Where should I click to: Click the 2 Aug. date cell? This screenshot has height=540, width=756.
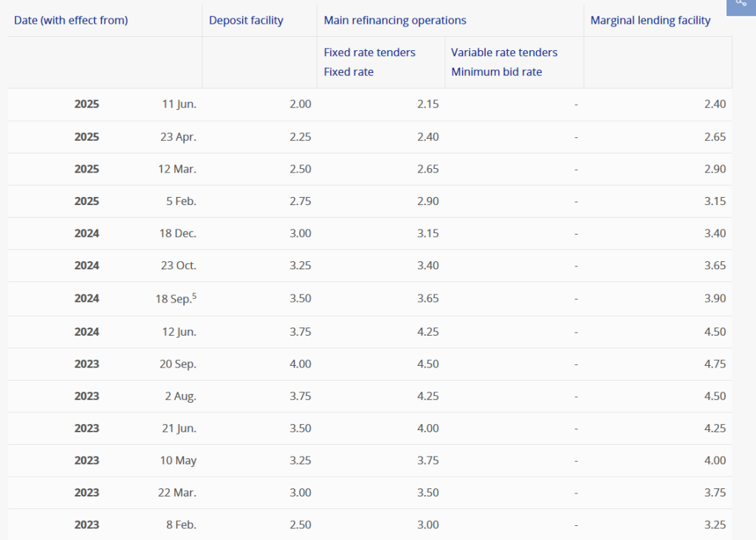coord(179,396)
